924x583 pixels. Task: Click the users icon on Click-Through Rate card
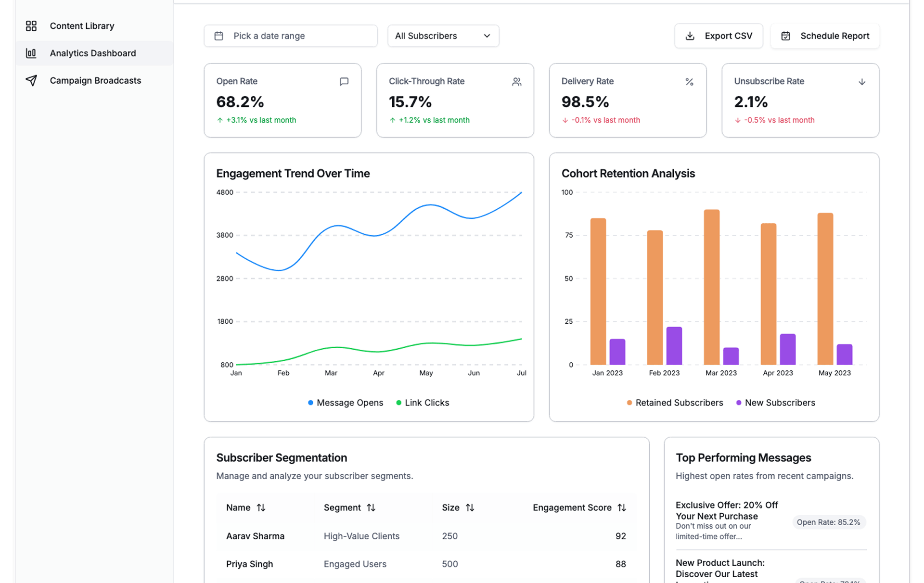(x=516, y=82)
